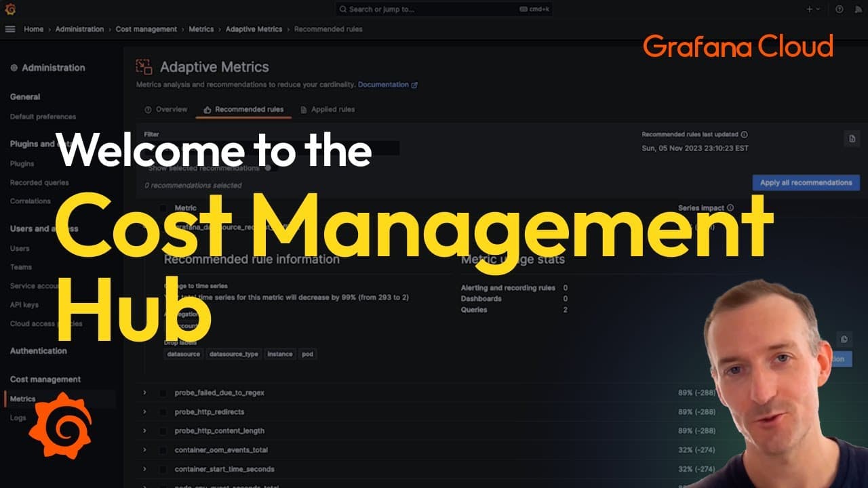
Task: Click the datasource_type drop label tag
Action: point(234,354)
